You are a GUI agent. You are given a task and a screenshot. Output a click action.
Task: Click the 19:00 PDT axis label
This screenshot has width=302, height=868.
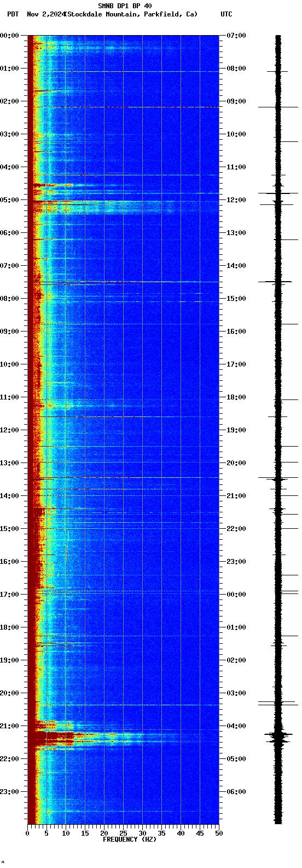(9, 660)
